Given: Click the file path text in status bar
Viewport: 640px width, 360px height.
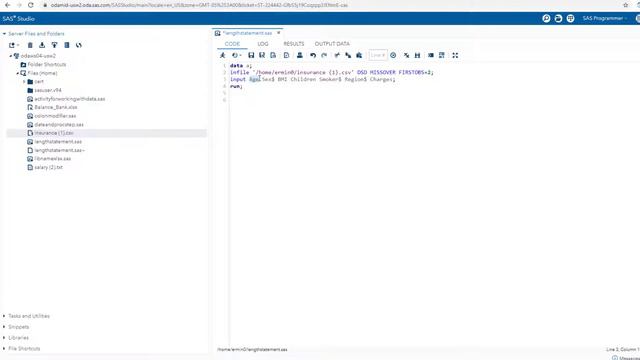Looking at the screenshot, I should [x=252, y=350].
